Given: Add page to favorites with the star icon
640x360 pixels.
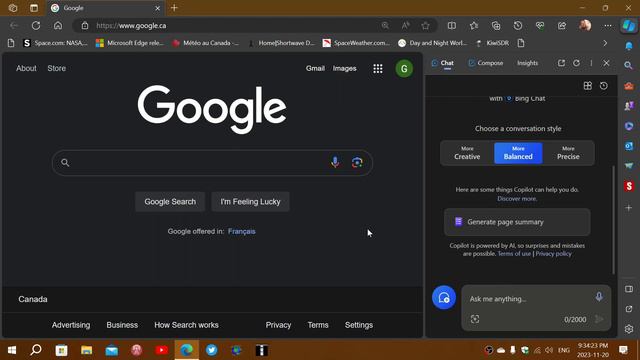Looking at the screenshot, I should [x=425, y=26].
